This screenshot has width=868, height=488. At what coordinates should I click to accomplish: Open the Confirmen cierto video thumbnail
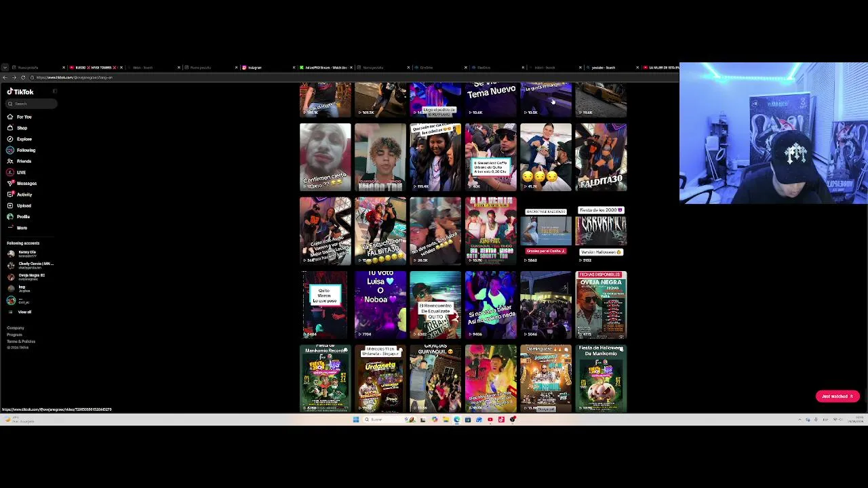325,157
